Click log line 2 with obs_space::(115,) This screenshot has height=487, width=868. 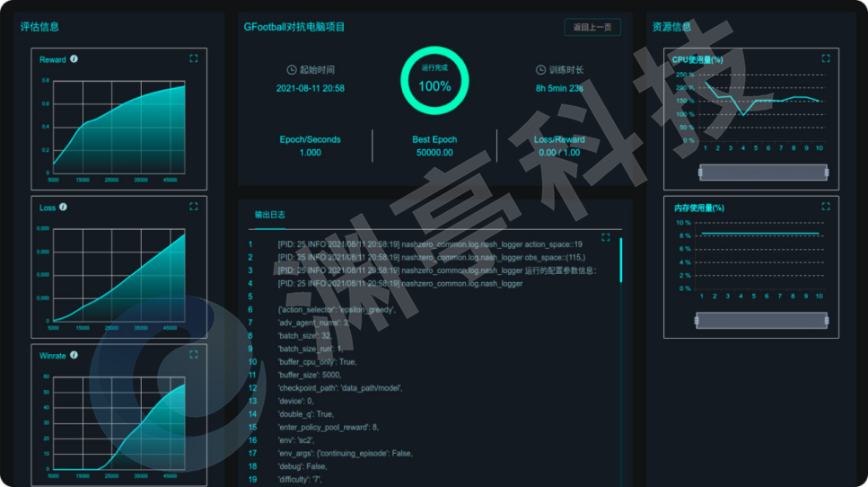click(431, 257)
